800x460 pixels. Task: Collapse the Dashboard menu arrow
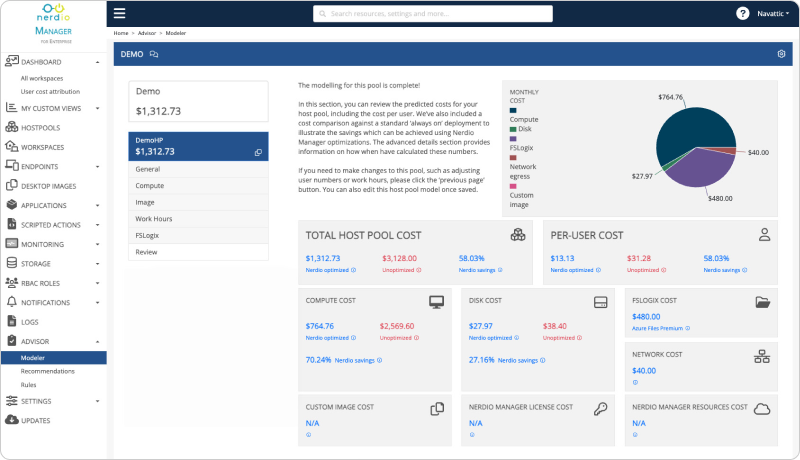pos(97,62)
